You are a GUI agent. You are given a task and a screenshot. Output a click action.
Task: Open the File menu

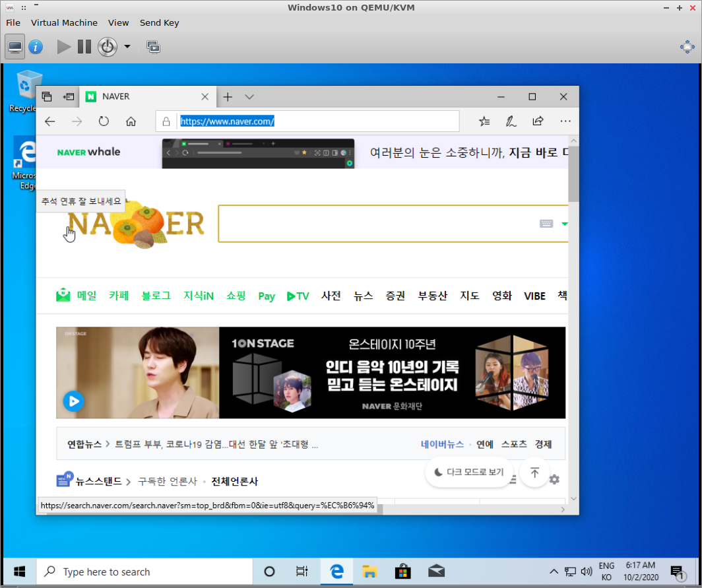click(13, 23)
